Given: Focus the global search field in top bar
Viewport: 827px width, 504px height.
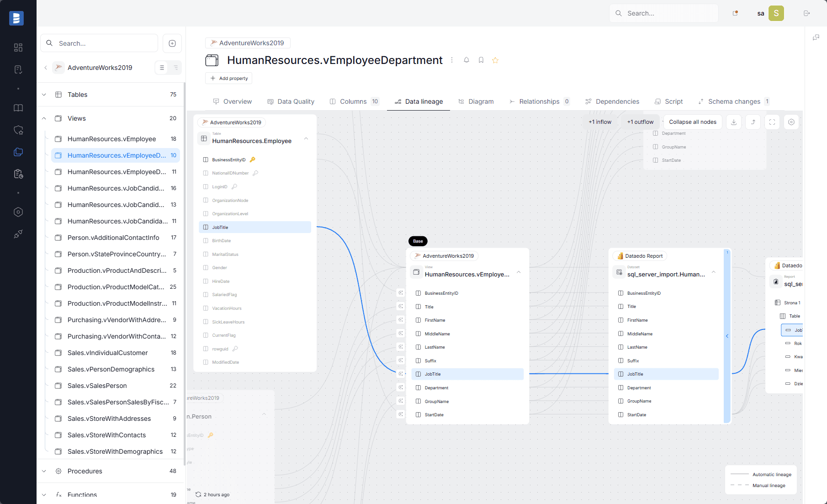Looking at the screenshot, I should (x=663, y=13).
